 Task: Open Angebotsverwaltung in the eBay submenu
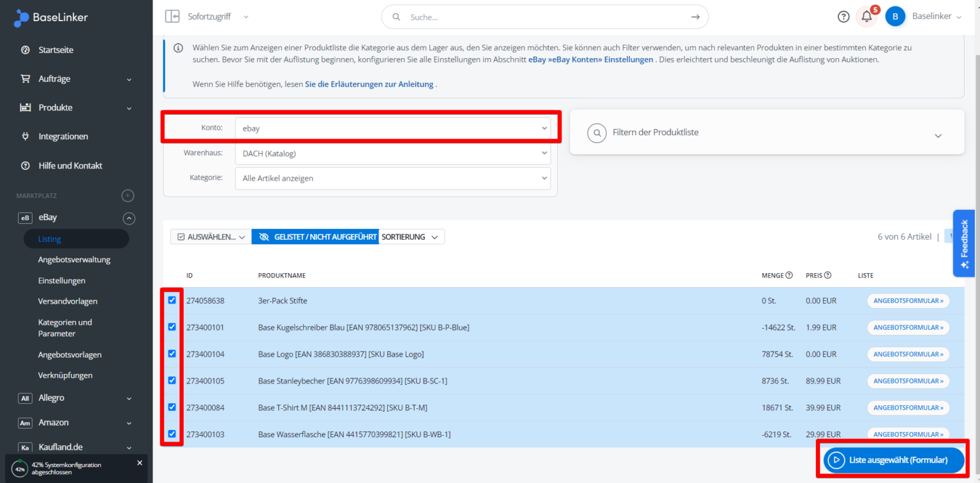pos(74,260)
